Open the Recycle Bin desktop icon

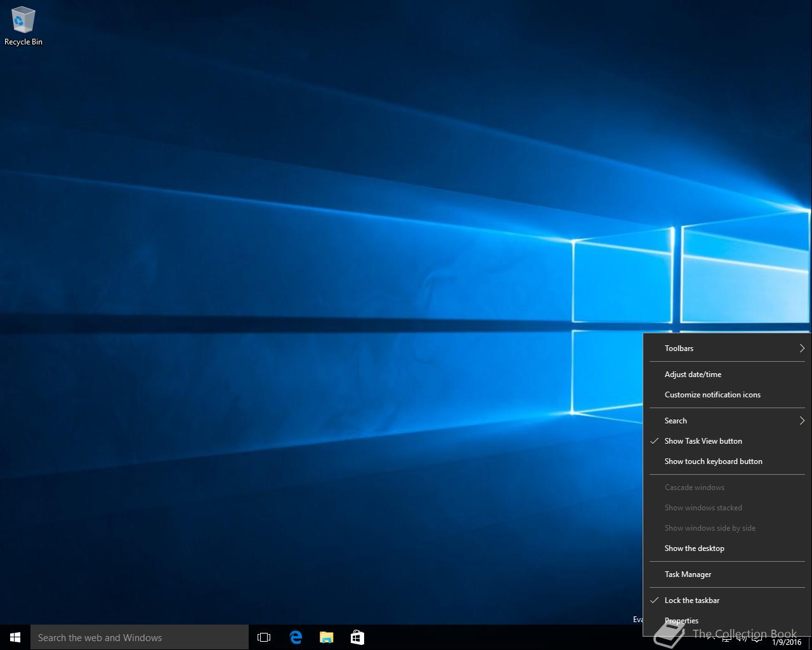pyautogui.click(x=23, y=27)
